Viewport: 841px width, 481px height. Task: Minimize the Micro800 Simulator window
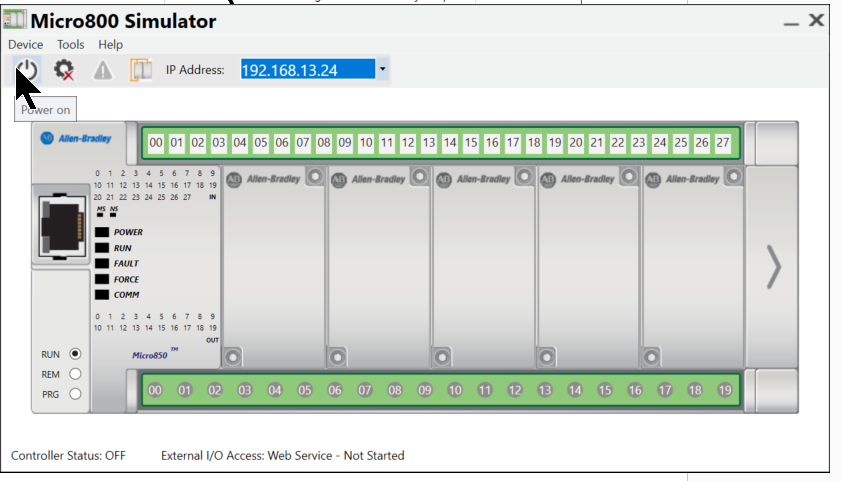(791, 22)
